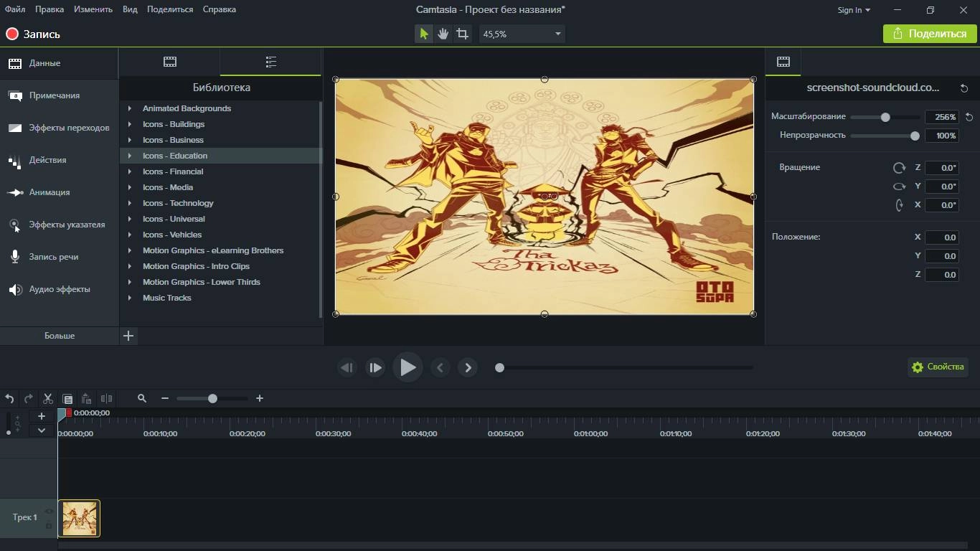
Task: Click the Масштабирование 256% value field
Action: [x=942, y=117]
